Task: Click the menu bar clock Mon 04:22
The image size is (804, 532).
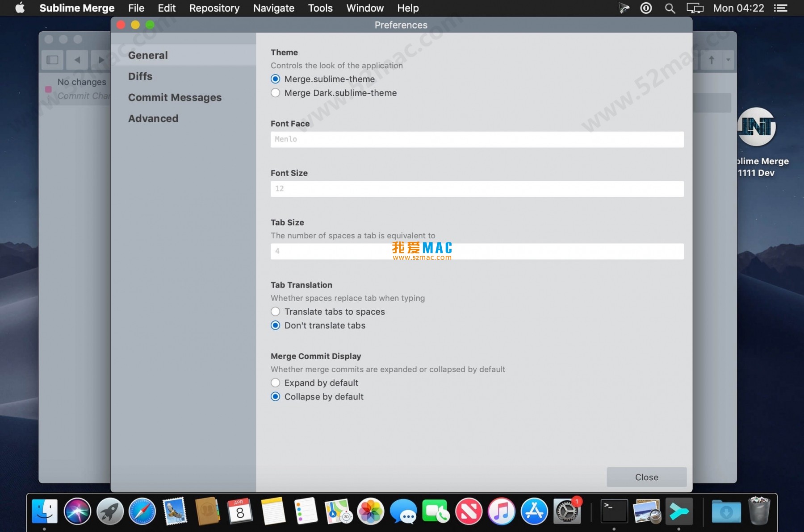Action: 738,8
